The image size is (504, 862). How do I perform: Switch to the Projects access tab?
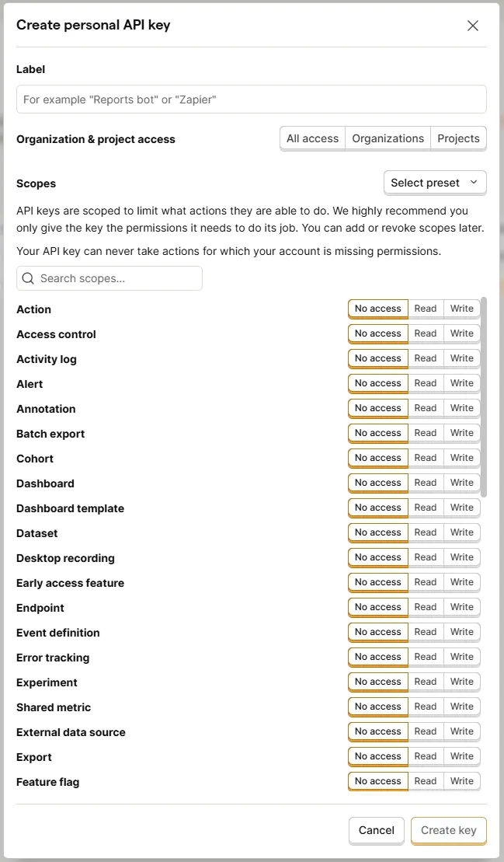458,138
